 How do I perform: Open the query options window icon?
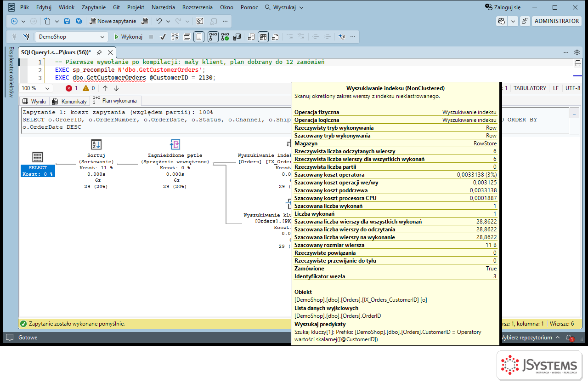[187, 37]
